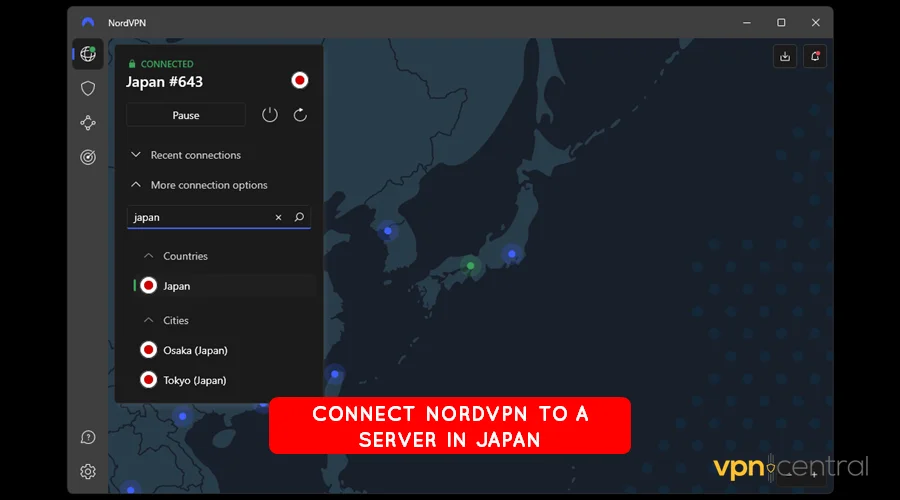Maximize the NordVPN window

(x=781, y=22)
